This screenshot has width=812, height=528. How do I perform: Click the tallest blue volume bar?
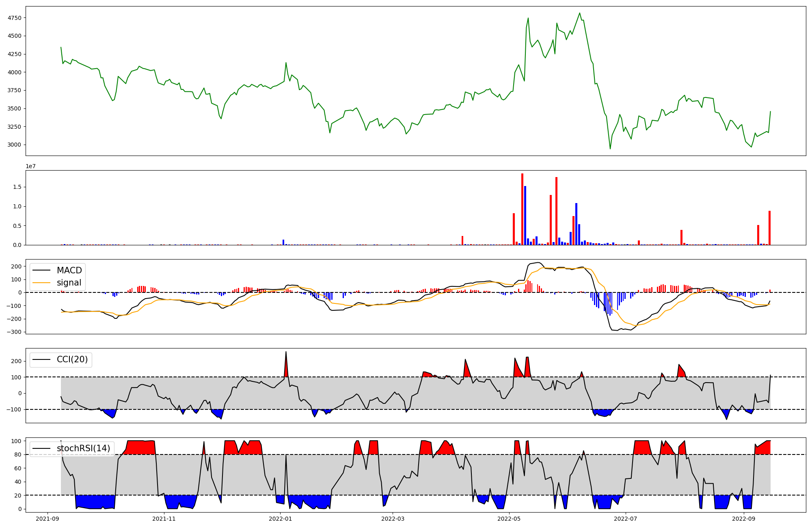pyautogui.click(x=525, y=215)
